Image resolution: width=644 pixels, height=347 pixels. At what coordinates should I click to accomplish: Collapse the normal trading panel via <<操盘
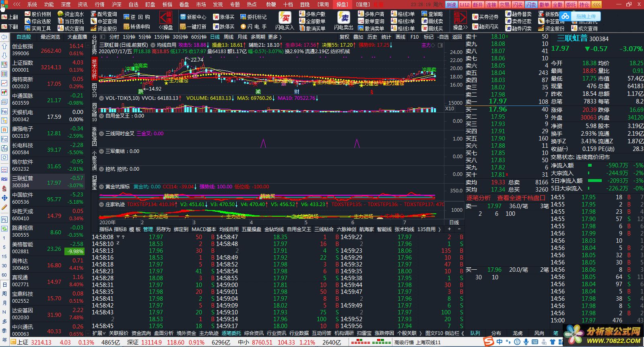click(x=166, y=20)
